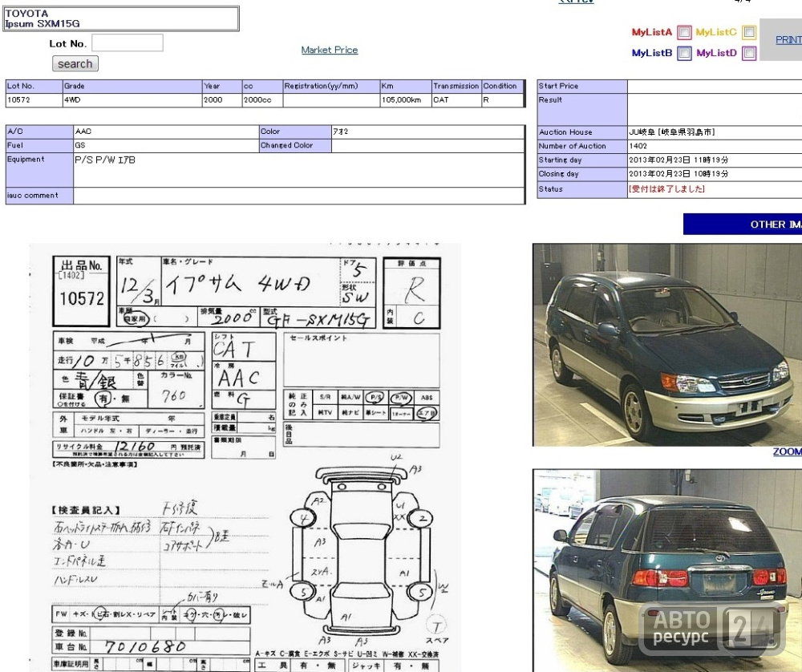Click the 2000cc engine cell

(x=262, y=100)
